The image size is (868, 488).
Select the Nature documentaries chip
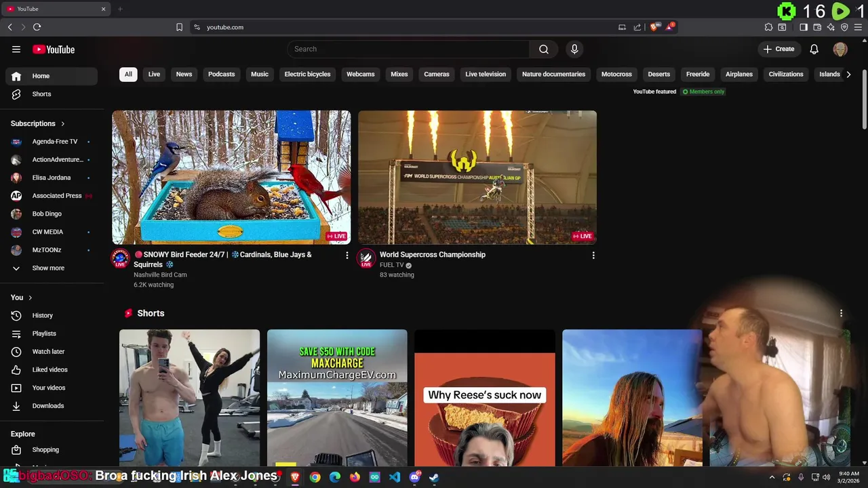click(x=553, y=75)
